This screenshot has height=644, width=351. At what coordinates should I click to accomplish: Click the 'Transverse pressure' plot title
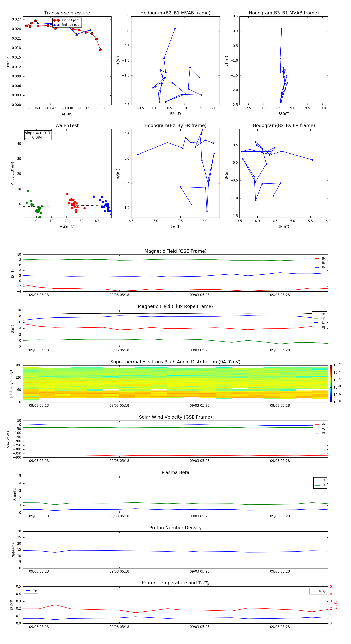pos(67,13)
